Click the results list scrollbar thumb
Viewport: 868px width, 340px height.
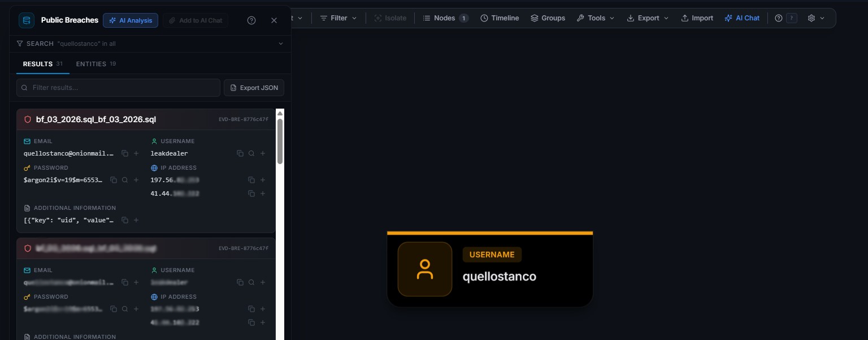coord(280,141)
